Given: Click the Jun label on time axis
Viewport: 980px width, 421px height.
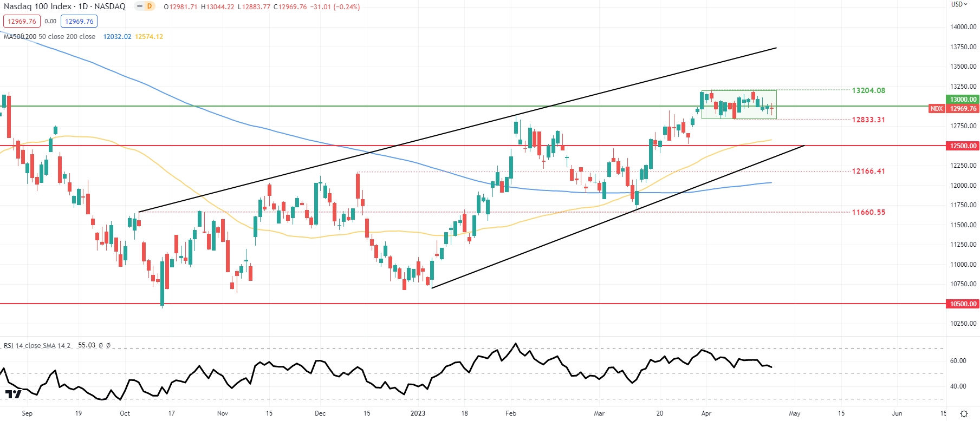Looking at the screenshot, I should click(897, 413).
